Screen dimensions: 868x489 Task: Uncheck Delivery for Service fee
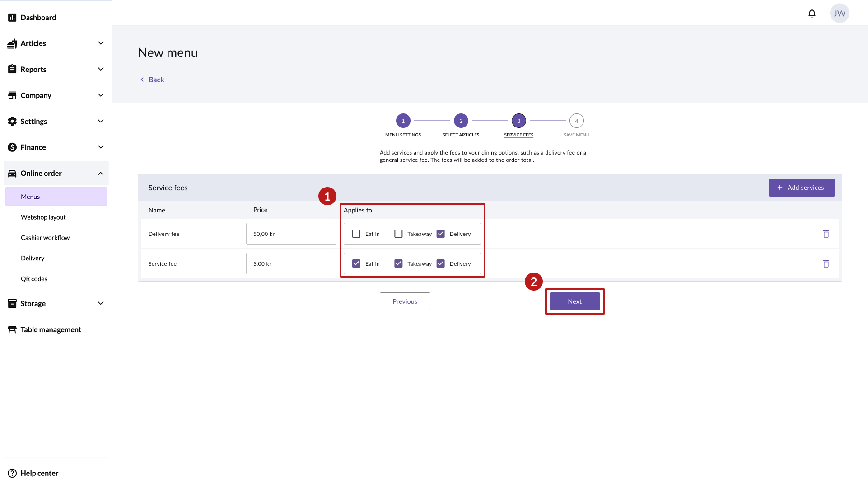[x=441, y=263]
